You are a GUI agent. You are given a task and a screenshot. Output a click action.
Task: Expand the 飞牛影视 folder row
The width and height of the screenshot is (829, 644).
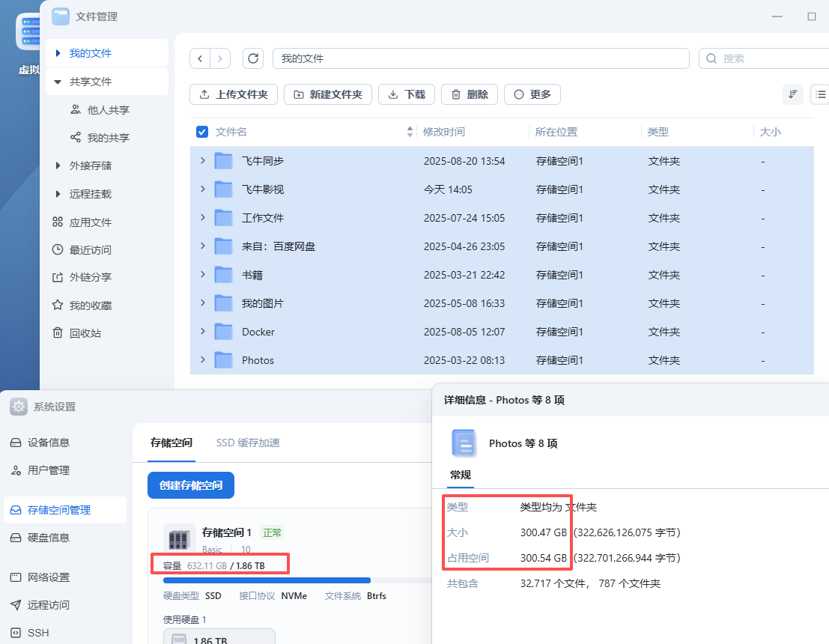202,189
